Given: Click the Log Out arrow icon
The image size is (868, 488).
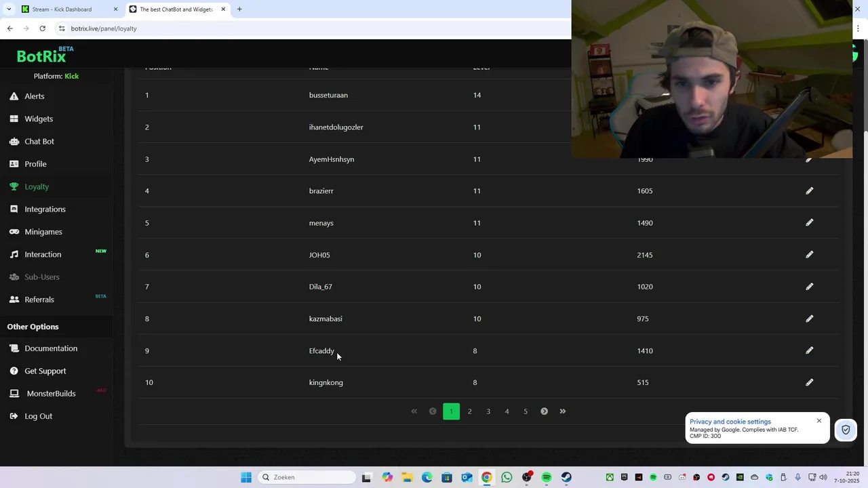Looking at the screenshot, I should (14, 416).
